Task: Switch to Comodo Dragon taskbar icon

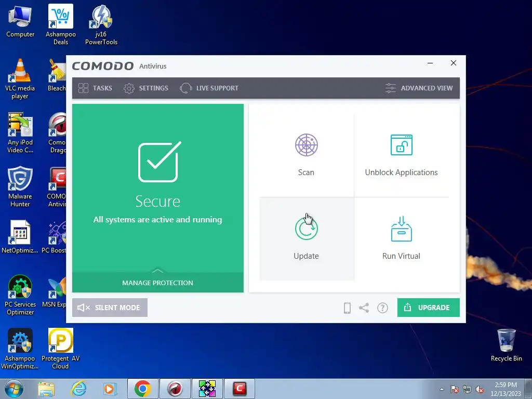Action: pyautogui.click(x=175, y=389)
